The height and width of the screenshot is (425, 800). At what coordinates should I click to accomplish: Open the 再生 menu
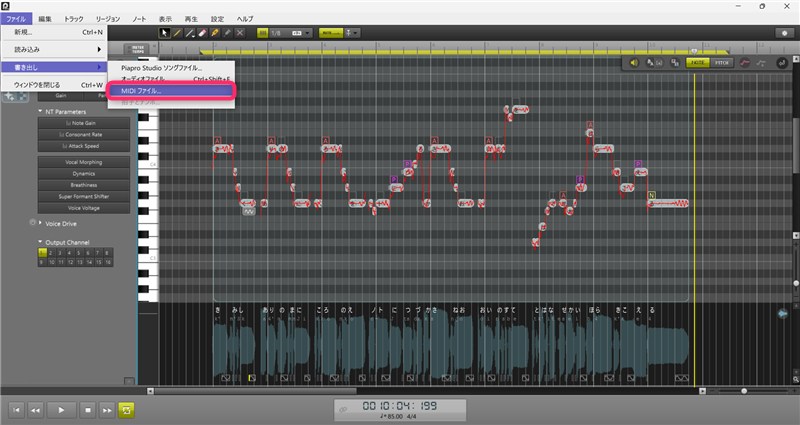(x=191, y=19)
